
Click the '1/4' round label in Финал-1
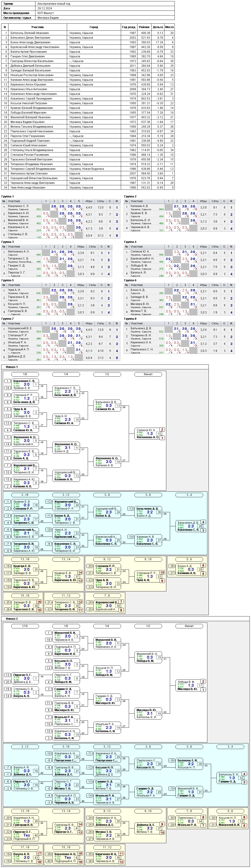point(66,374)
